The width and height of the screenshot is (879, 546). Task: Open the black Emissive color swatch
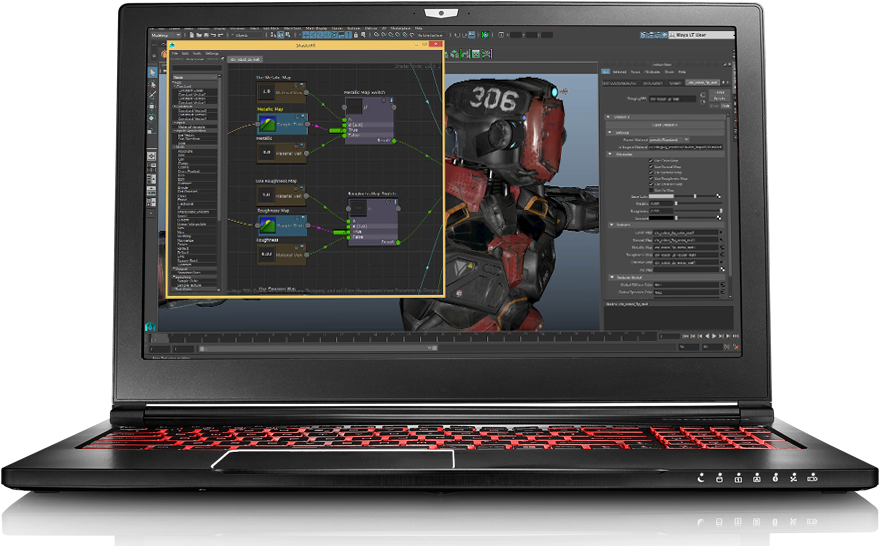point(661,218)
